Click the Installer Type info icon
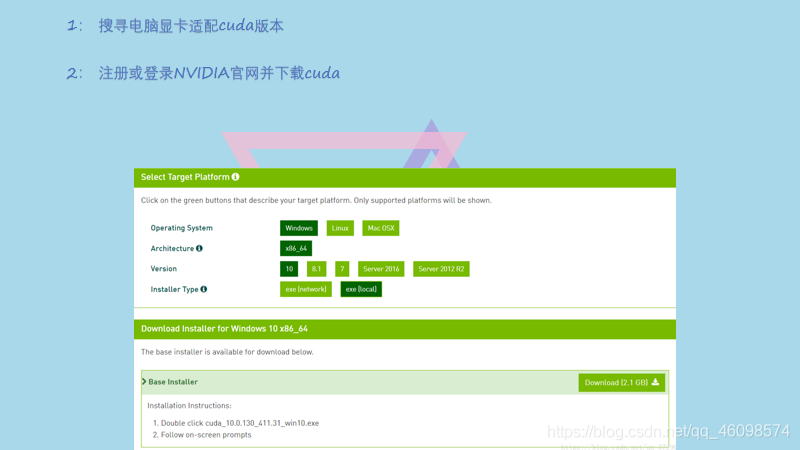Screen dimensions: 800x450 [x=204, y=289]
